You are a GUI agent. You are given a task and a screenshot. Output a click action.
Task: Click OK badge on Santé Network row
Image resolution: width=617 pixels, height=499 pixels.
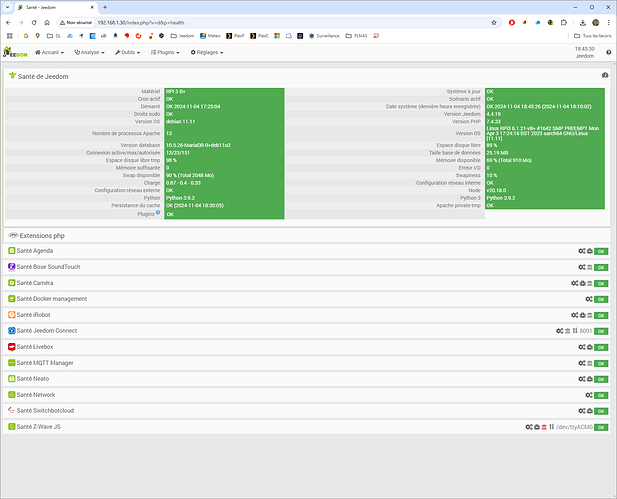[601, 396]
